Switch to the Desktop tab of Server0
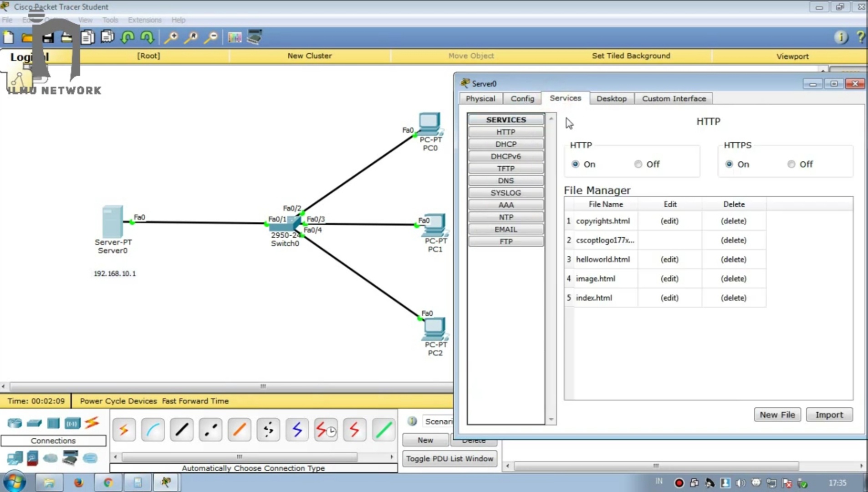 [x=612, y=98]
